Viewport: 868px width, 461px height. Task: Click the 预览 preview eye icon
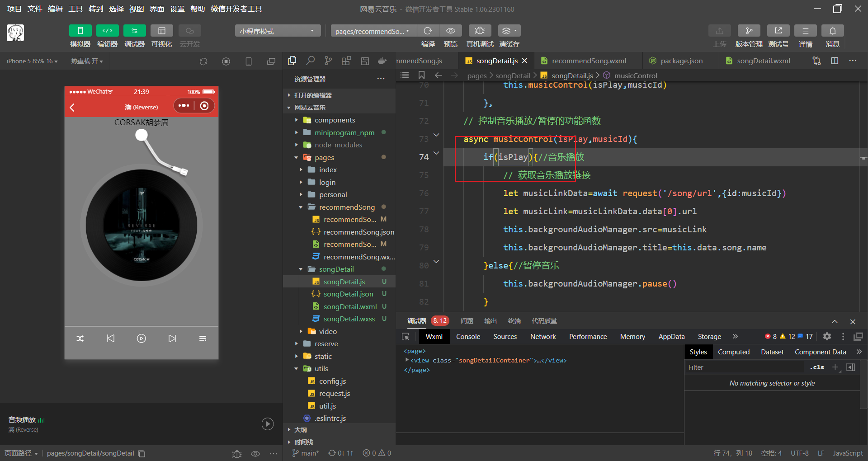click(x=451, y=31)
